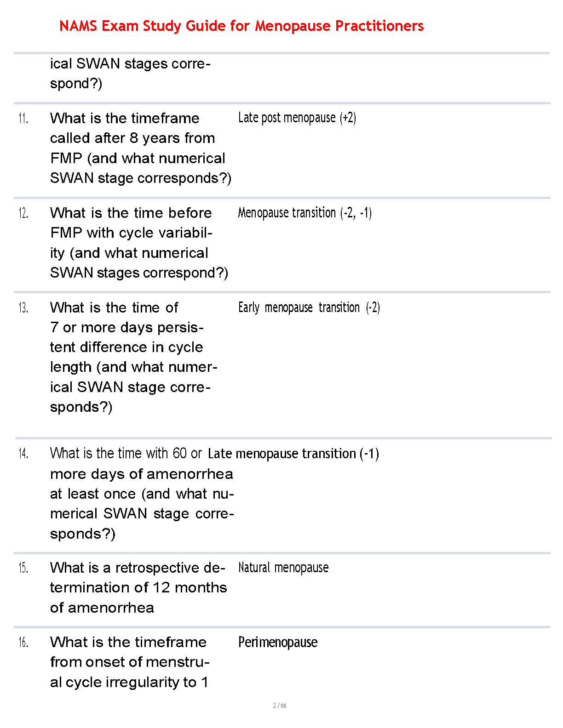Viewport: 563px width, 728px height.
Task: Click question about 8 years from FMP
Action: [140, 148]
